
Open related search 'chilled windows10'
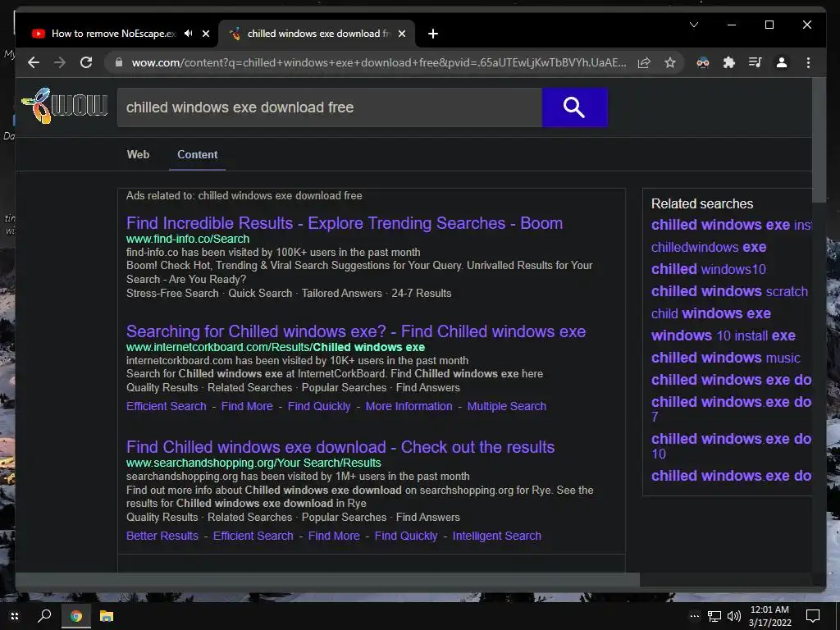pos(708,269)
